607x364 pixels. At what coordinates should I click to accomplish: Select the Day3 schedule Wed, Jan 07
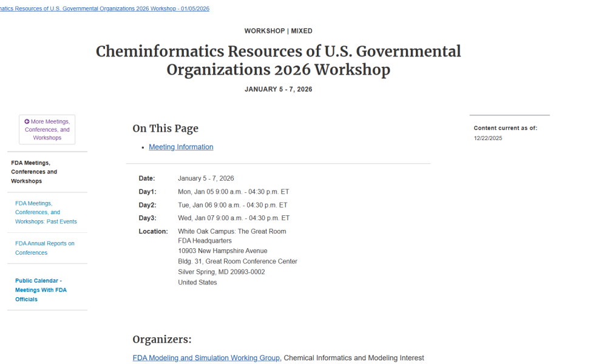(x=234, y=218)
